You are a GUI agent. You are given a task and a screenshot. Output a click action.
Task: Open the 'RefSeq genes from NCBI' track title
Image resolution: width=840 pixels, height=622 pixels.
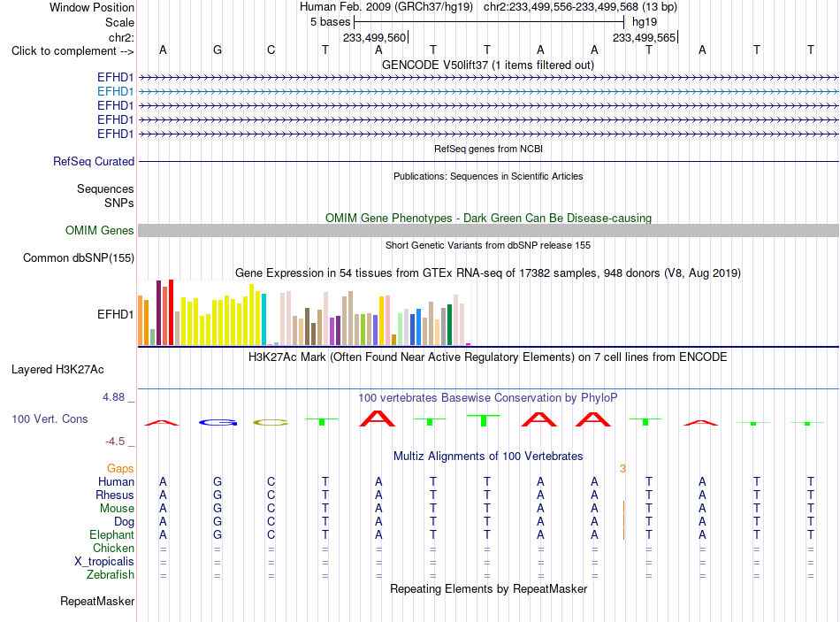[488, 149]
